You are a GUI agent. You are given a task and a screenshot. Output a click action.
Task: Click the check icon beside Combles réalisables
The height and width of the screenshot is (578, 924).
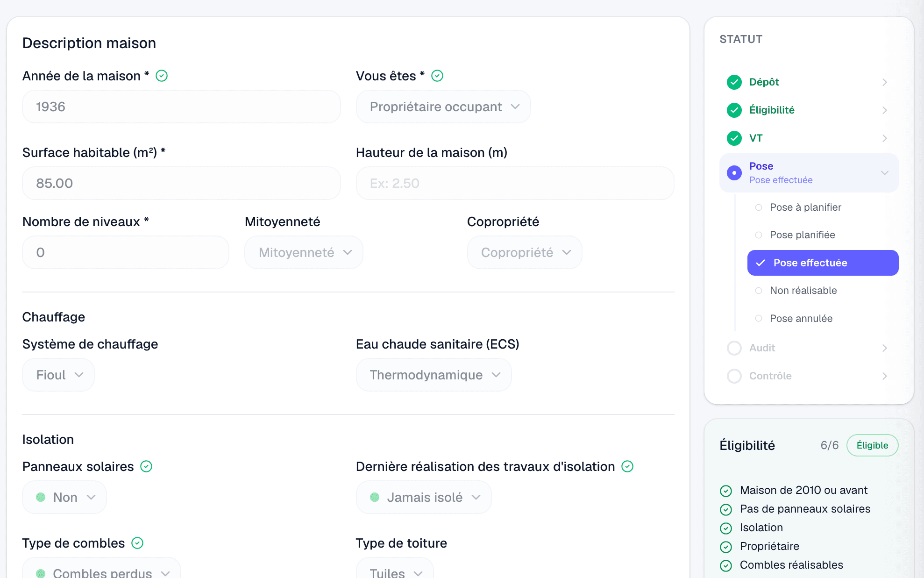pyautogui.click(x=726, y=565)
